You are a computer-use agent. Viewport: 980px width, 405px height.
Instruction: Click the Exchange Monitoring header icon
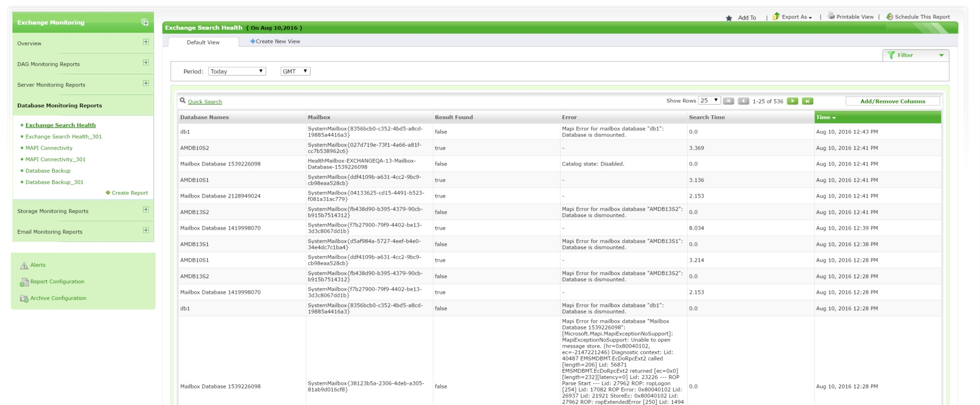[145, 22]
